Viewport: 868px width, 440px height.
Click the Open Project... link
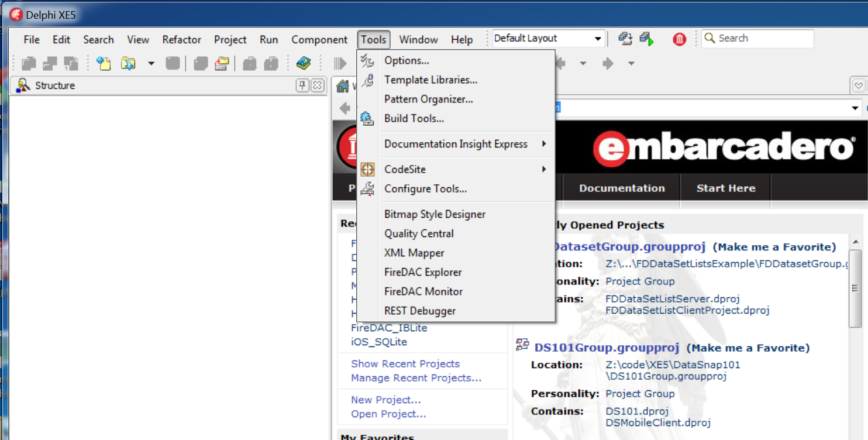point(388,414)
